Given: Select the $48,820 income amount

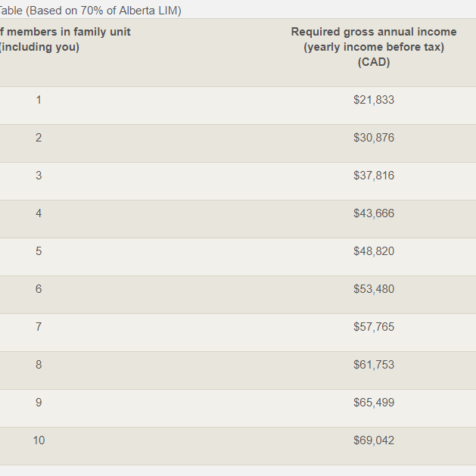Looking at the screenshot, I should [x=374, y=251].
